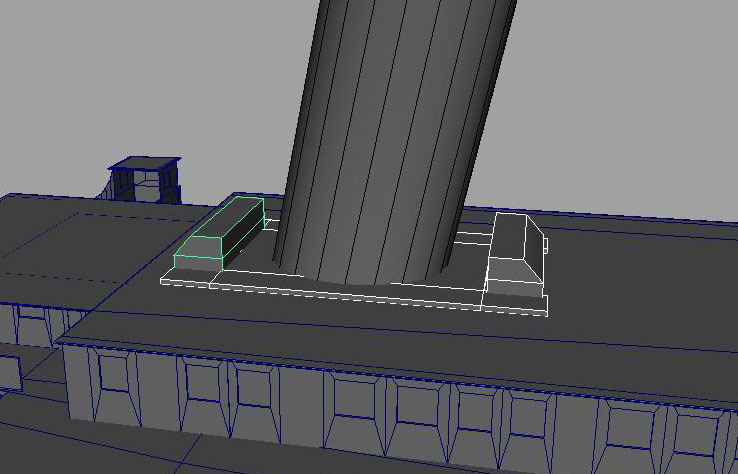Pick the large fluted cylindrical column
Image resolution: width=738 pixels, height=474 pixels.
click(393, 141)
